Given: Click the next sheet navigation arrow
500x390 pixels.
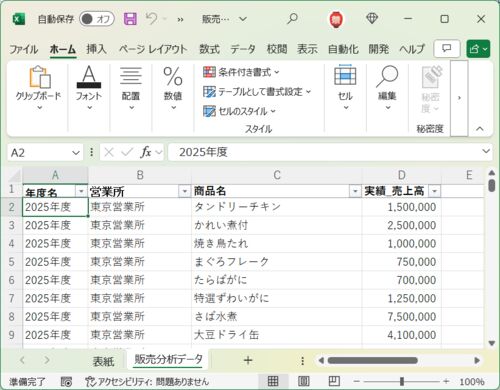Looking at the screenshot, I should (x=47, y=360).
